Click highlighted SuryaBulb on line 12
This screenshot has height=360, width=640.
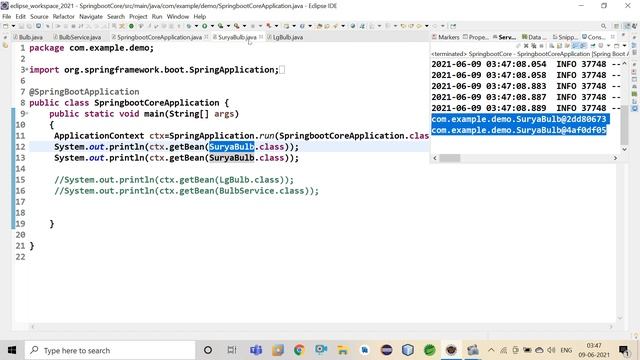(x=231, y=147)
